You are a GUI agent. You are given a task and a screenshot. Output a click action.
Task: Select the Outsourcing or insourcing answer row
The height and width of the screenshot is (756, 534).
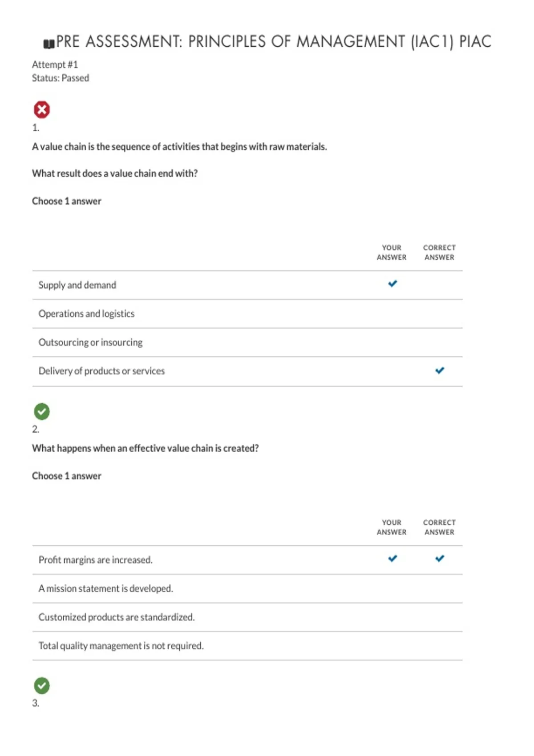(247, 342)
